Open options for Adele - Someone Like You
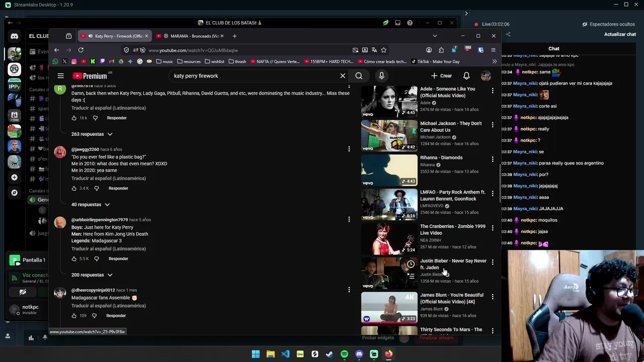Screen dimensions: 644x362 point(493,90)
